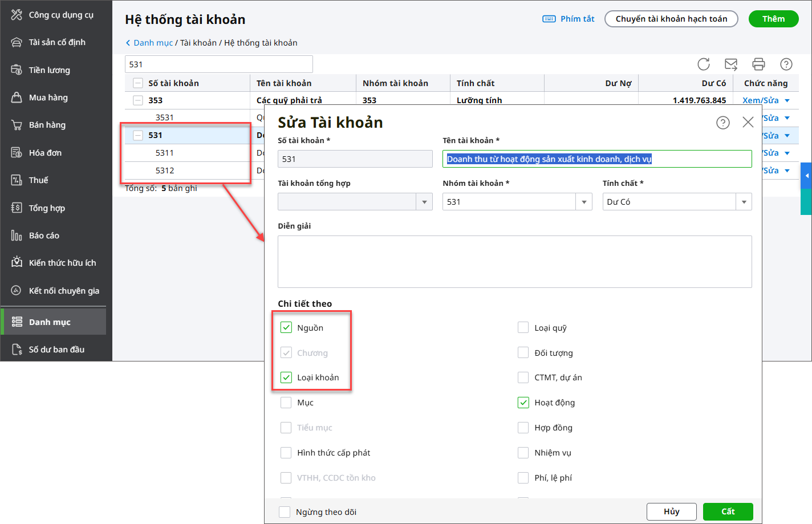Click the send email envelope icon
This screenshot has width=812, height=524.
tap(731, 64)
